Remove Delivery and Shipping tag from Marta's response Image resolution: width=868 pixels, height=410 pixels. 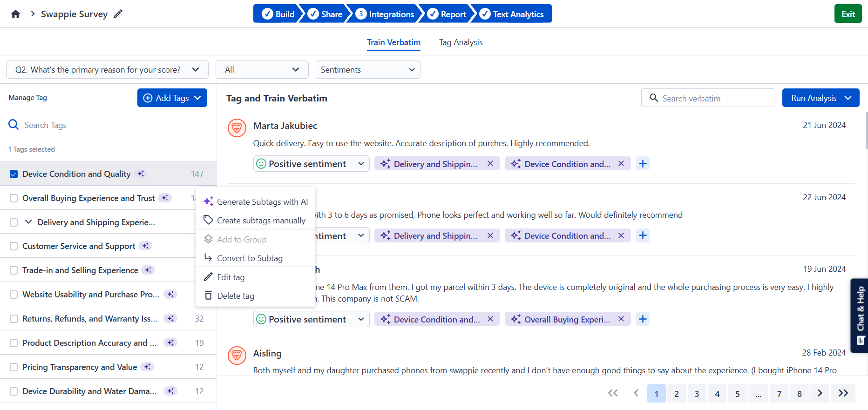pos(490,164)
